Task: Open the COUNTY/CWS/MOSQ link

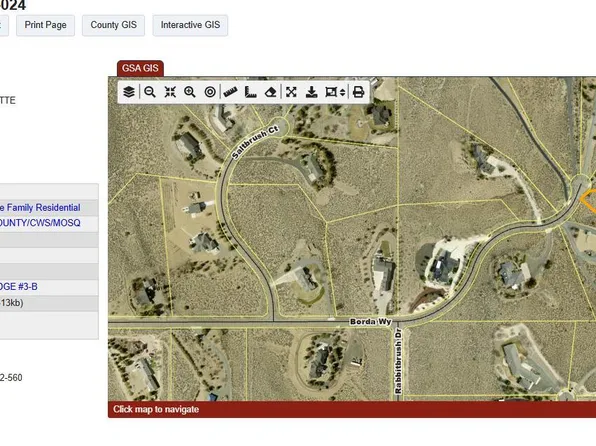Action: tap(40, 223)
